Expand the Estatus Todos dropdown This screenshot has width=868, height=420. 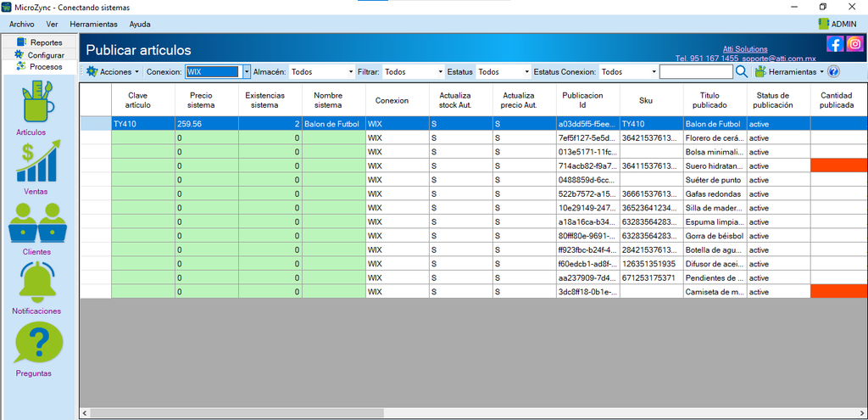[x=527, y=71]
